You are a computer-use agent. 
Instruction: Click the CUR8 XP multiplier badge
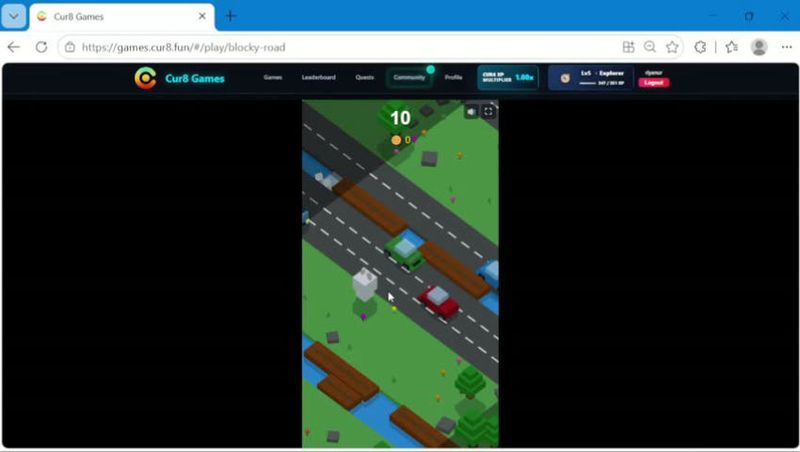pyautogui.click(x=508, y=78)
